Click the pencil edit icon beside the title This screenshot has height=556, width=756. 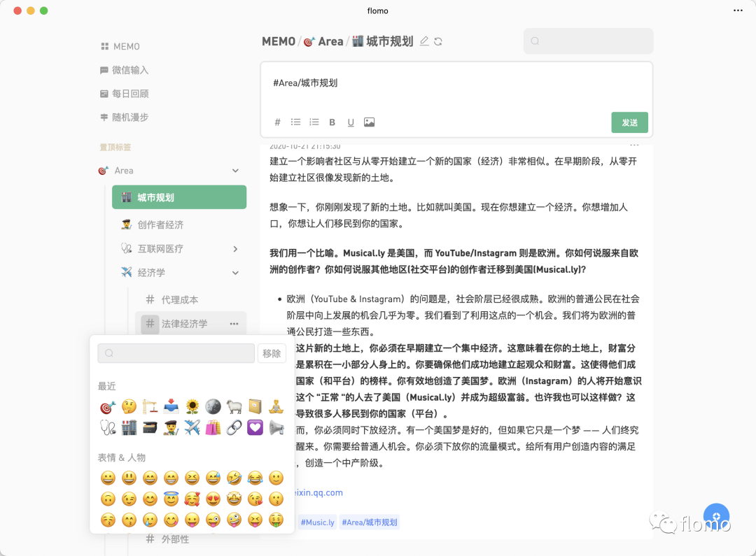(x=424, y=41)
